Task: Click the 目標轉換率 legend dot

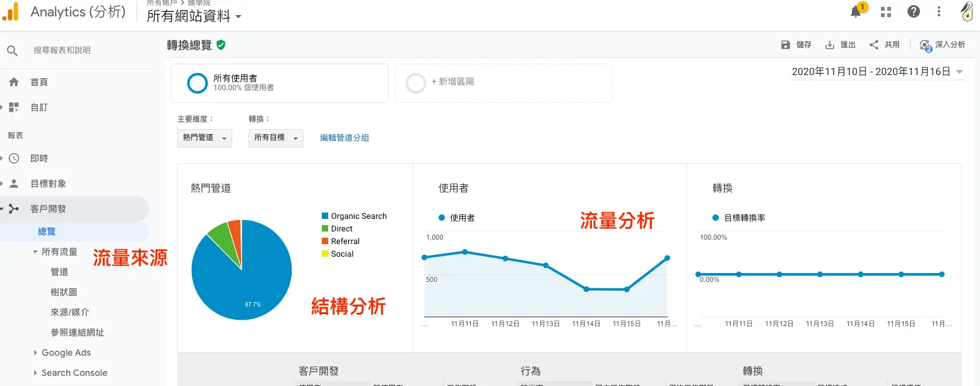Action: [716, 218]
